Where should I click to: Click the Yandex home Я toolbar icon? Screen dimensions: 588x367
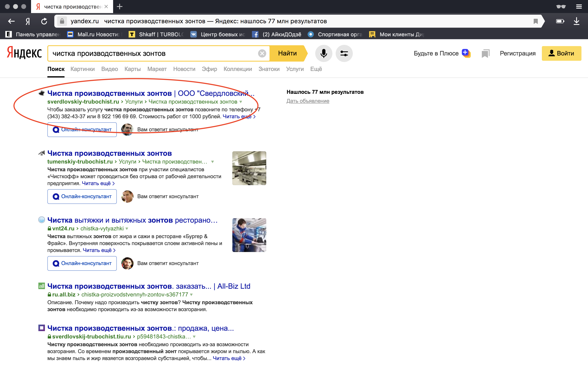point(28,21)
